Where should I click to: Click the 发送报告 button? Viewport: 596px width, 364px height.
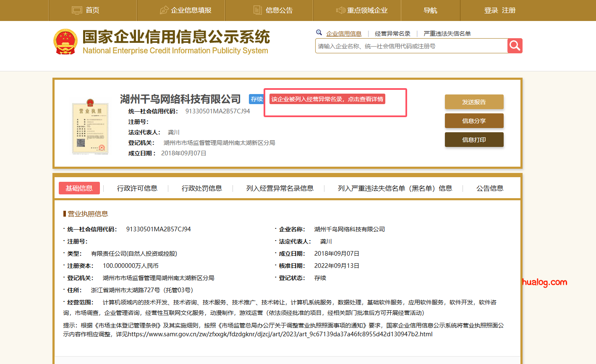(474, 102)
